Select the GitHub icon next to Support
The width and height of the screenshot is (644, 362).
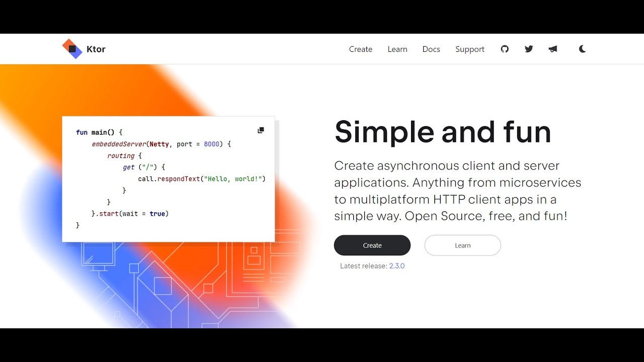point(505,49)
